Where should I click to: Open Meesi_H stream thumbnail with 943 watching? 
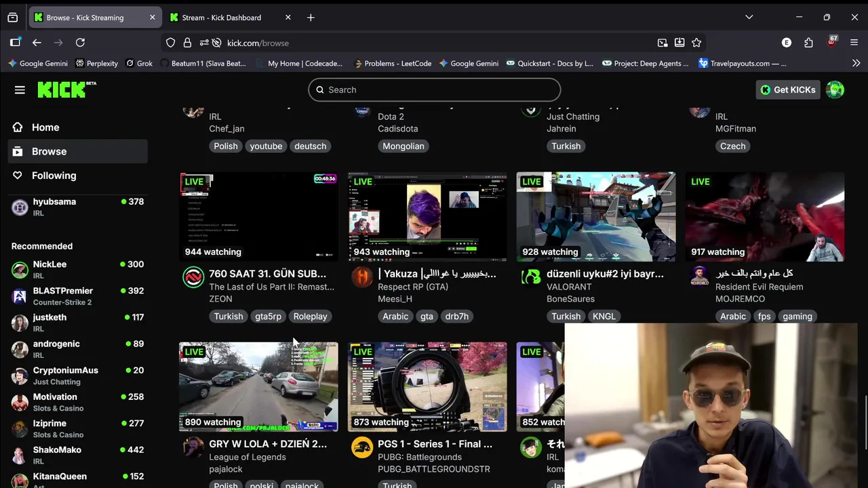pos(427,217)
